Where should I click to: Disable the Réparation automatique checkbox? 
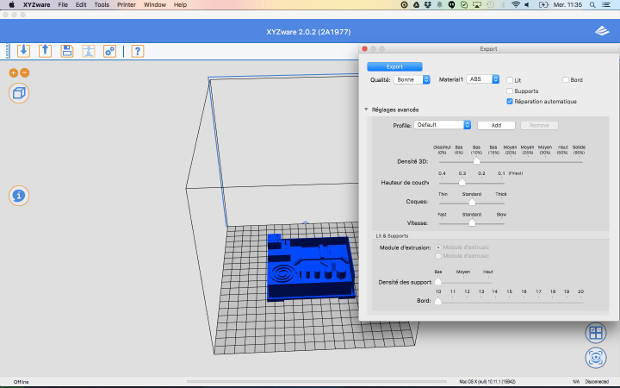(x=510, y=101)
